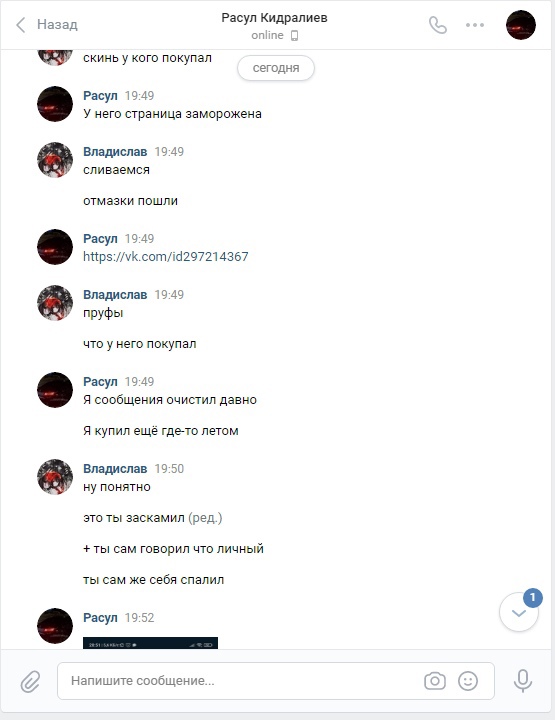Open profile avatar in the header
Screen dimensions: 555x720
pos(521,25)
